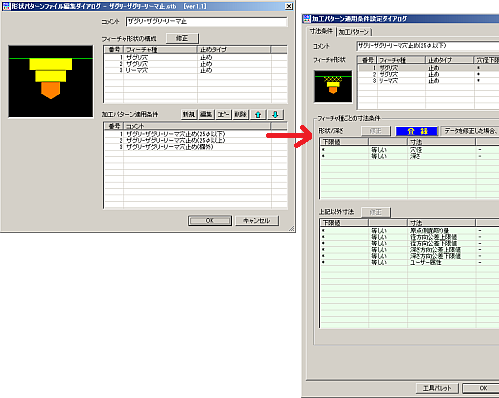This screenshot has height=398, width=499.
Task: Click キャンセル in the left dialog
Action: tap(257, 221)
